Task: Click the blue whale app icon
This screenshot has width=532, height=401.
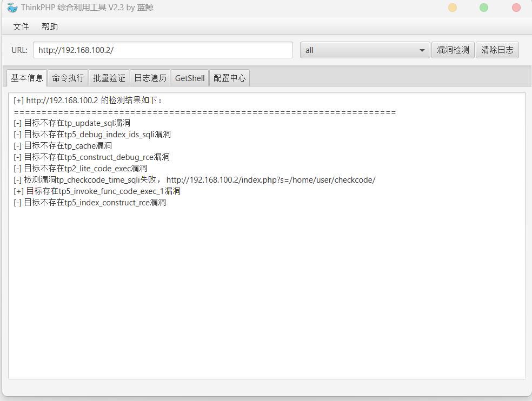Action: [12, 8]
